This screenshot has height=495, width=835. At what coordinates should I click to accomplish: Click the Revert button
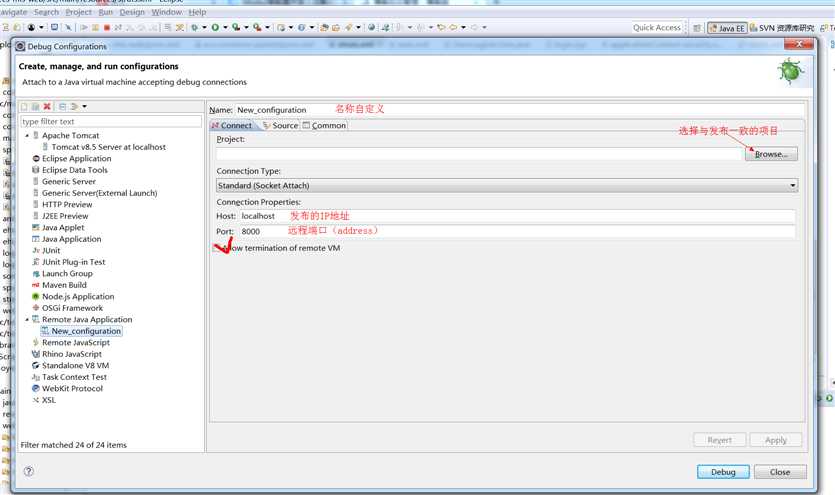[x=719, y=440]
